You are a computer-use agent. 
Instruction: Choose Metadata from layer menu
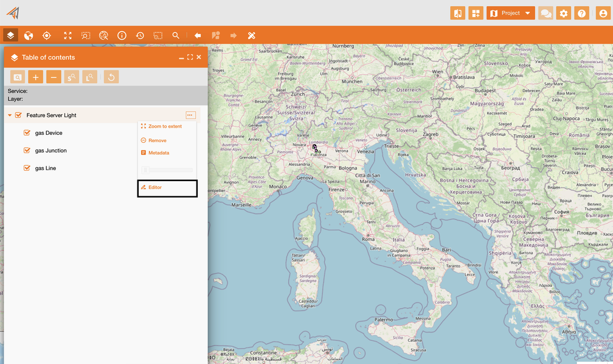tap(155, 153)
